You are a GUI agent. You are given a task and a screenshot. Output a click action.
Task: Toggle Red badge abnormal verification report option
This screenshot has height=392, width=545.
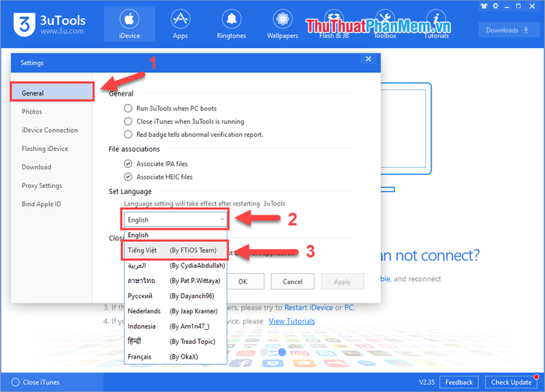point(128,135)
